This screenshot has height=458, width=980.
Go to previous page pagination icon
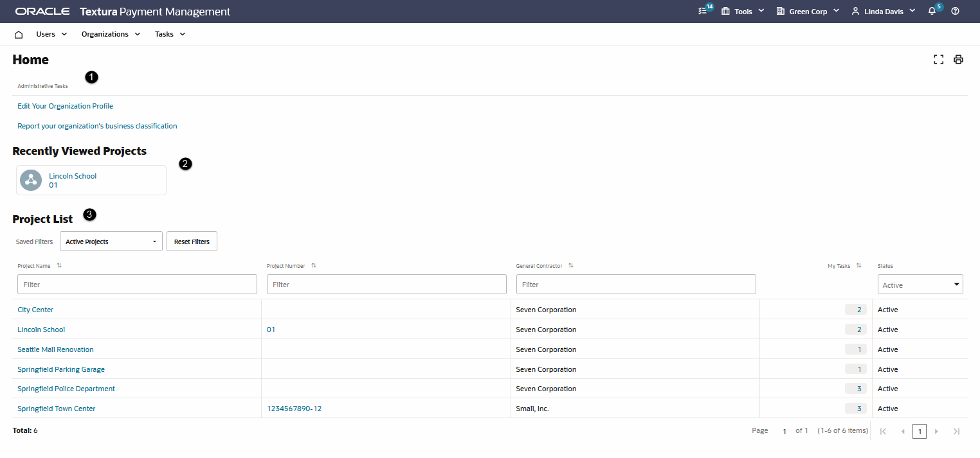(903, 432)
